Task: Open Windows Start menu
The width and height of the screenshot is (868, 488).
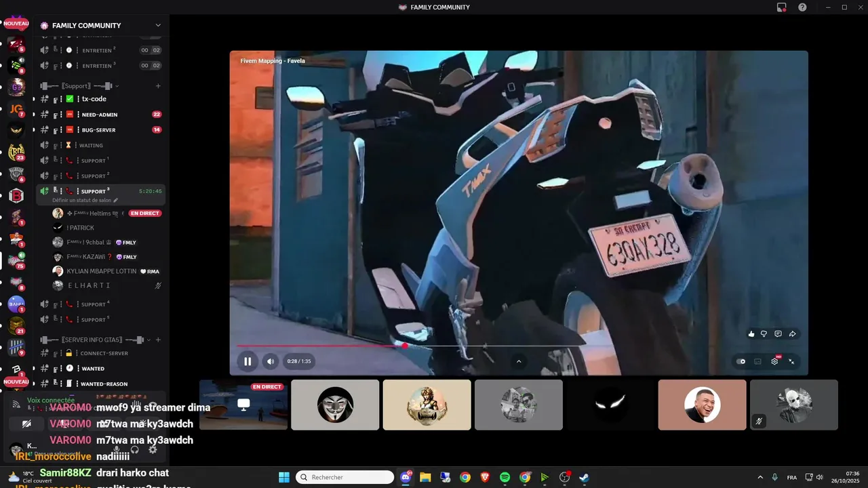Action: [x=284, y=477]
